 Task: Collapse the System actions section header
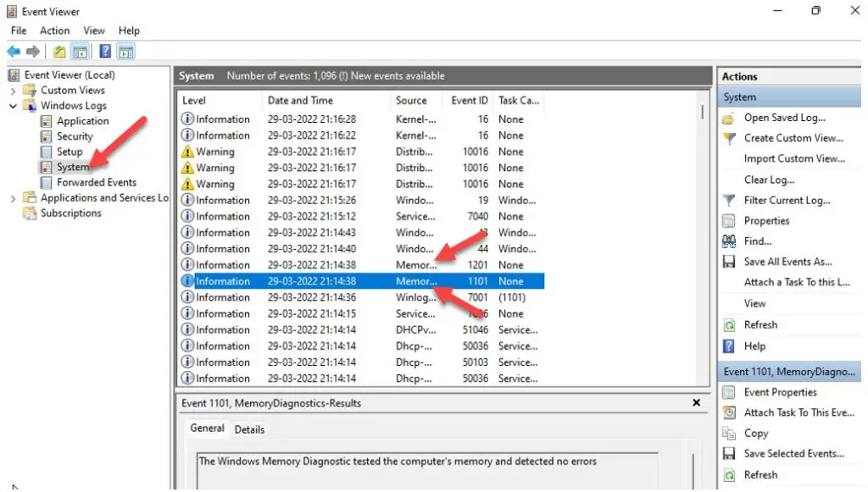[790, 97]
